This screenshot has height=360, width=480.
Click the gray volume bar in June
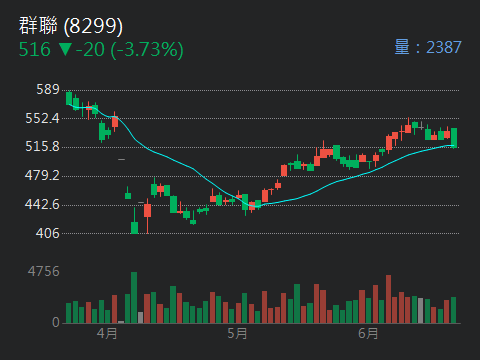click(x=421, y=310)
